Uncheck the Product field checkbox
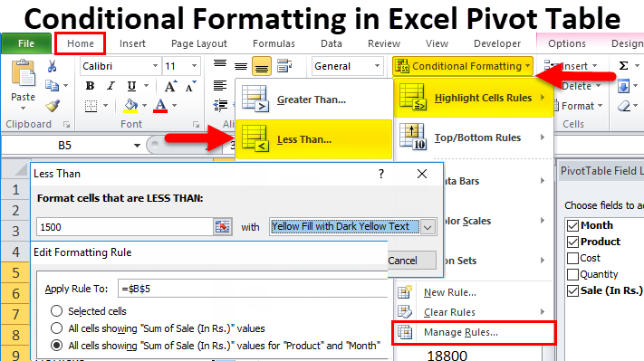The width and height of the screenshot is (644, 361). pyautogui.click(x=572, y=242)
